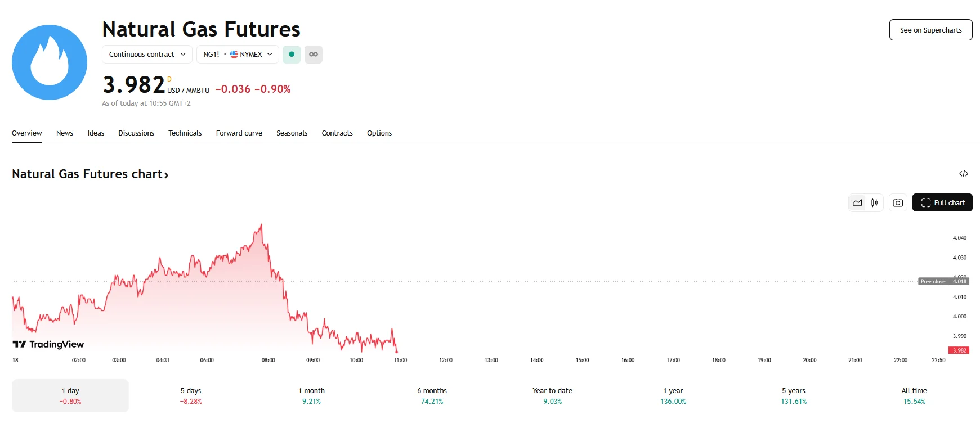Open the Seasonals tab
Image resolution: width=980 pixels, height=428 pixels.
[x=292, y=133]
